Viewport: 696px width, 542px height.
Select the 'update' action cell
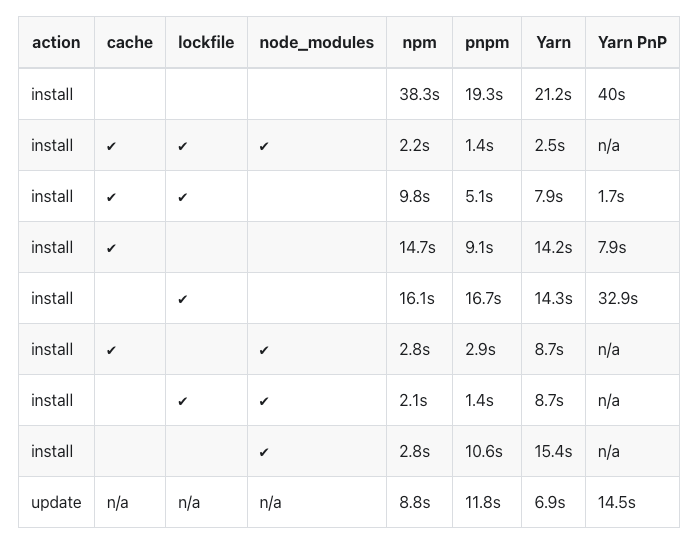[x=56, y=502]
